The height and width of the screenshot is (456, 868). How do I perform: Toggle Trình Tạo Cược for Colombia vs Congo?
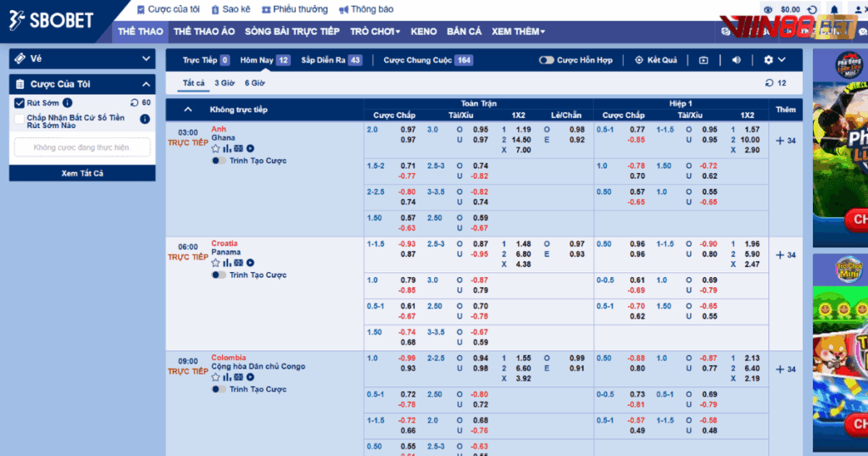(219, 389)
